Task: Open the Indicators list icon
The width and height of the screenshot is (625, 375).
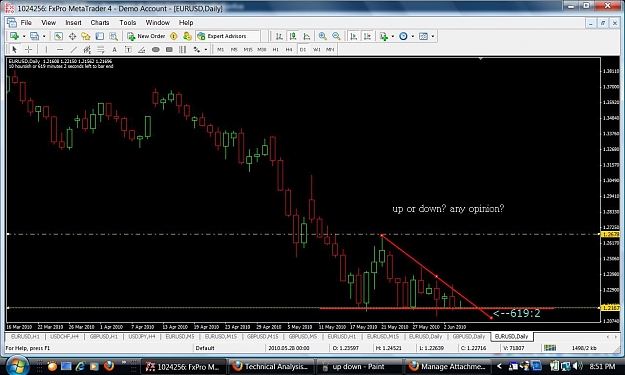Action: [384, 36]
